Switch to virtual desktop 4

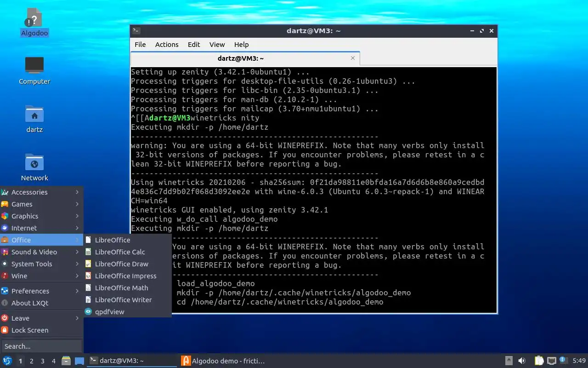[x=54, y=361]
